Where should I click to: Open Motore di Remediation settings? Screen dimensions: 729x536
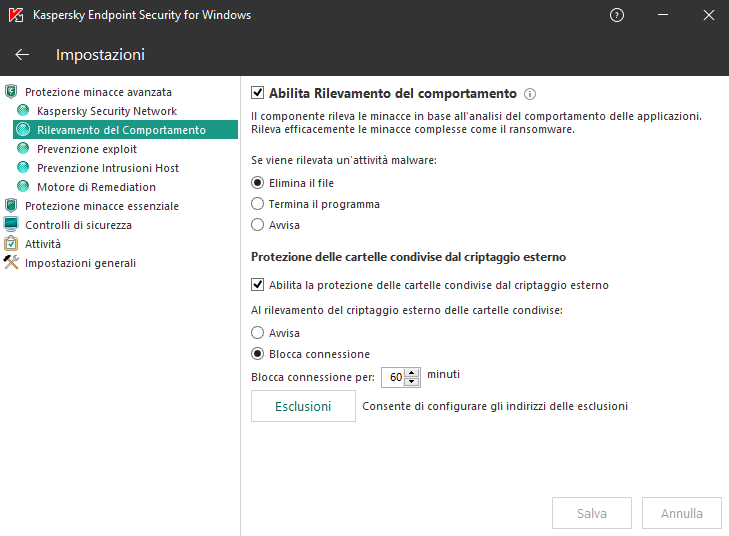point(96,187)
